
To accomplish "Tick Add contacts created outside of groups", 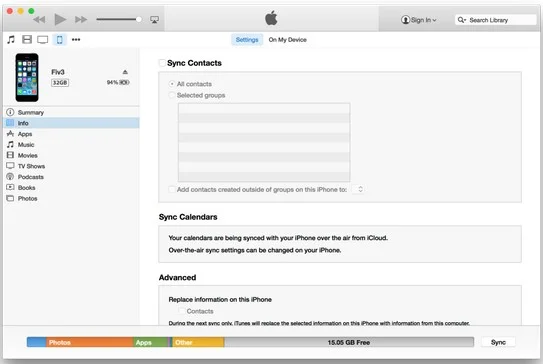I will pyautogui.click(x=172, y=189).
